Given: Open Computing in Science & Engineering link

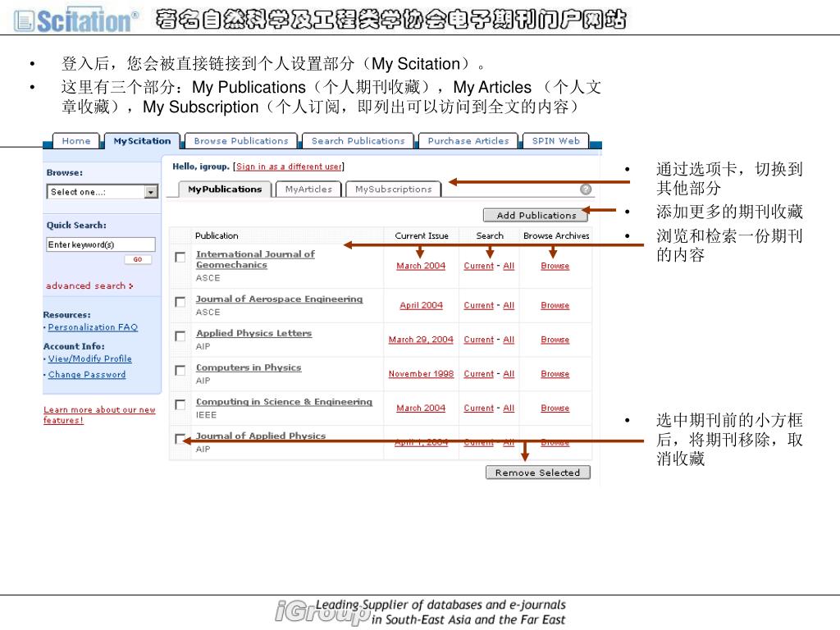Looking at the screenshot, I should [x=284, y=402].
